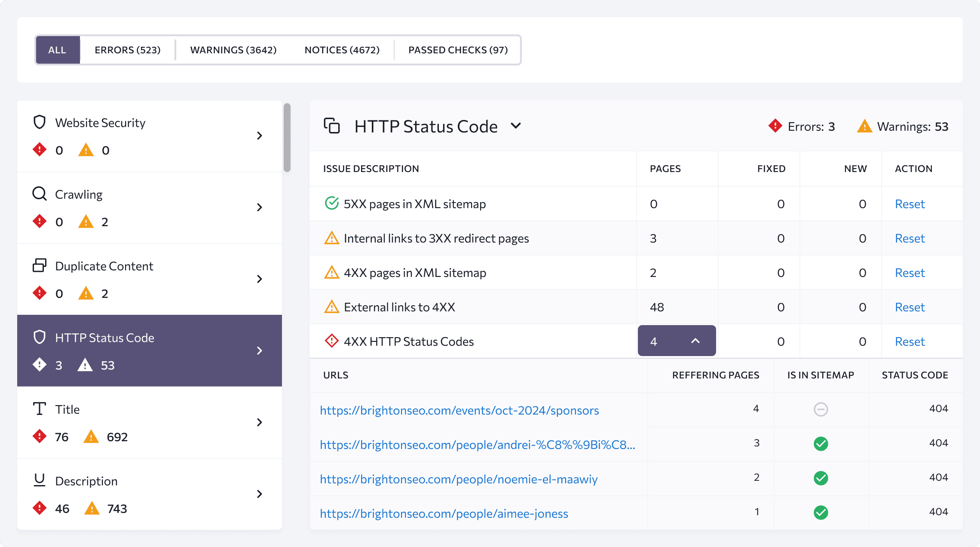Image resolution: width=980 pixels, height=547 pixels.
Task: Open the brightonseo oct-2024 sponsors URL
Action: coord(459,410)
